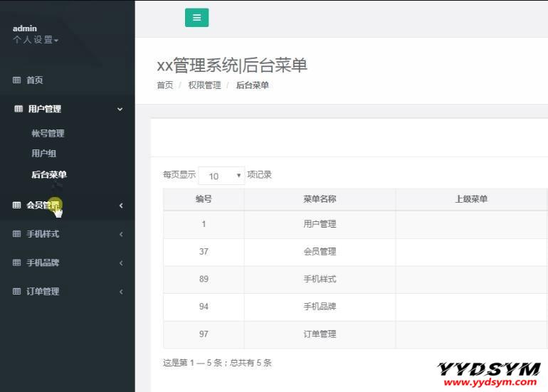Toggle sidebar with green hamburger button
The width and height of the screenshot is (548, 392).
click(x=196, y=18)
